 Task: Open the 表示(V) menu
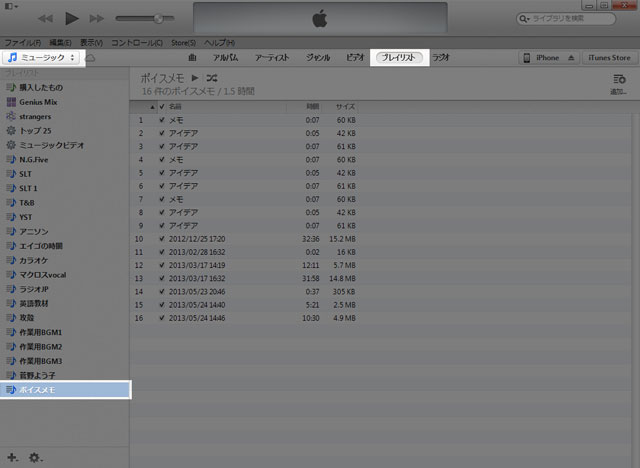(x=91, y=42)
